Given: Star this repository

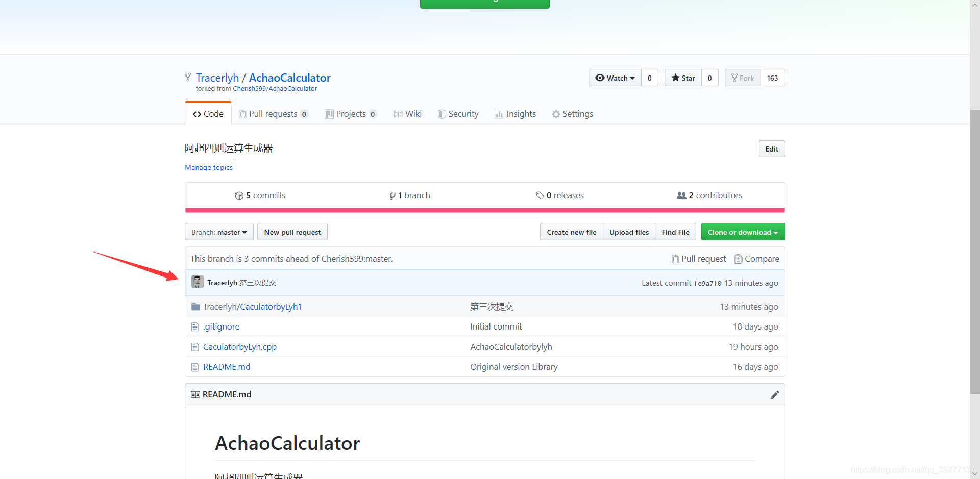Looking at the screenshot, I should [x=683, y=78].
